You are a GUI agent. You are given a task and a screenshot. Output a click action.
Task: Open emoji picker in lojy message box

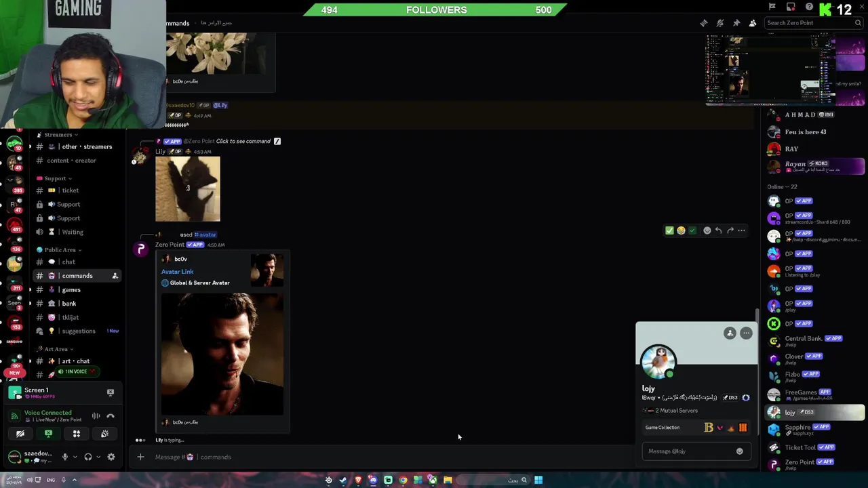(740, 451)
